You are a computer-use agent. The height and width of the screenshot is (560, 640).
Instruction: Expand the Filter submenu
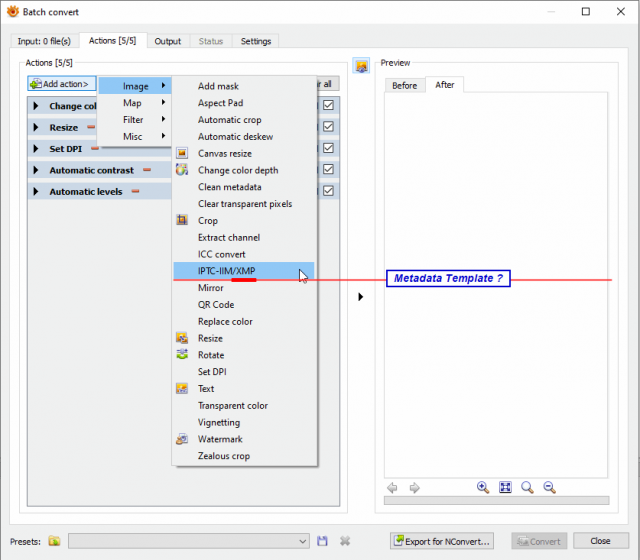pyautogui.click(x=133, y=120)
